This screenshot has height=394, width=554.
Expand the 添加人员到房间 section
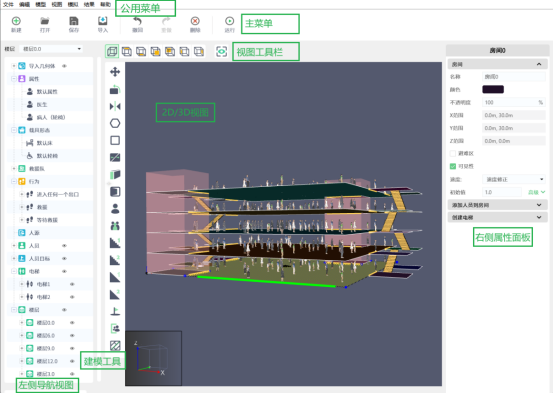[x=497, y=205]
